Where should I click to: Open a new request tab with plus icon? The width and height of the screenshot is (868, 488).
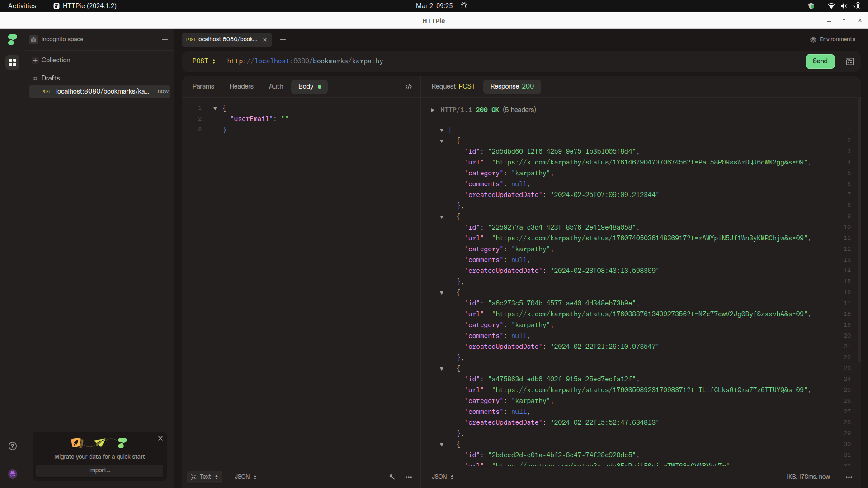click(283, 40)
